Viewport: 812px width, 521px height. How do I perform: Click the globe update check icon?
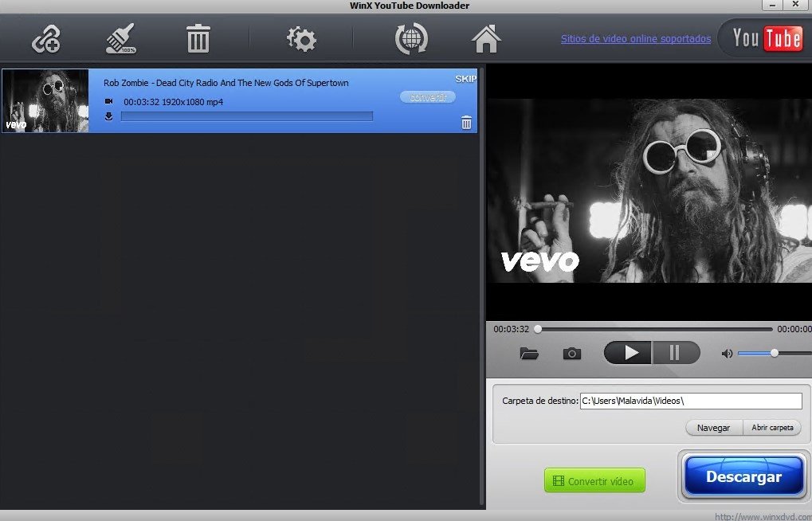(412, 39)
